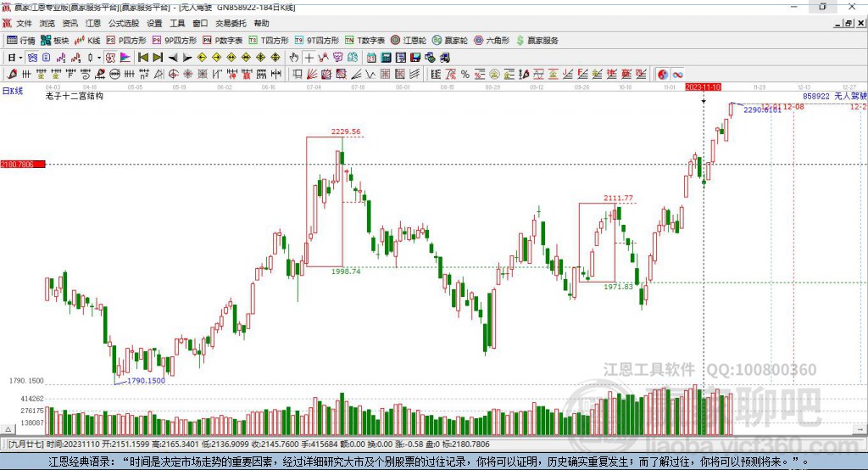Select the red pencil drawing tool
The width and height of the screenshot is (868, 470).
click(x=12, y=75)
